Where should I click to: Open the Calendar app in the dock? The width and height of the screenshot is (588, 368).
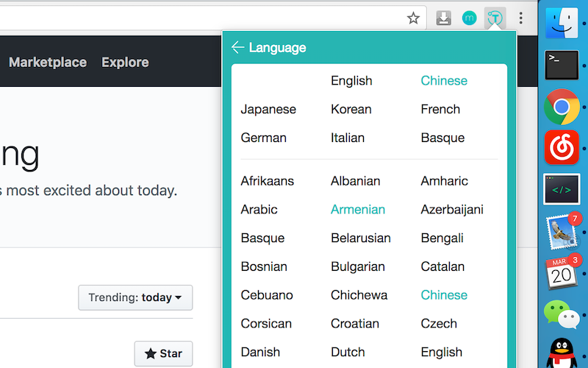pos(562,272)
